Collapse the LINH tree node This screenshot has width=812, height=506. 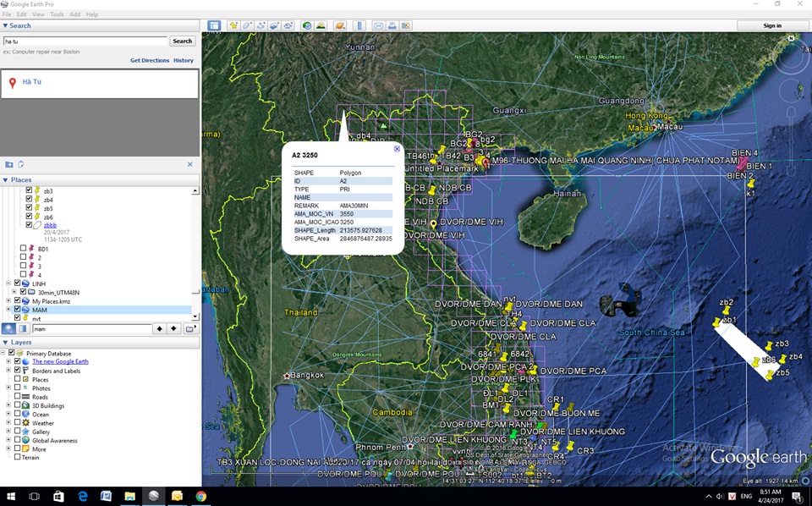click(8, 283)
